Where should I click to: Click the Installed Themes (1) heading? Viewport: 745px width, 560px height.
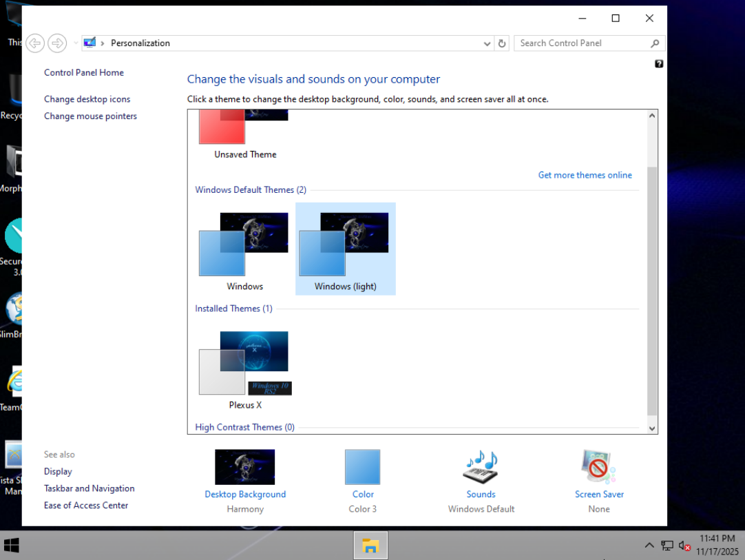[233, 309]
